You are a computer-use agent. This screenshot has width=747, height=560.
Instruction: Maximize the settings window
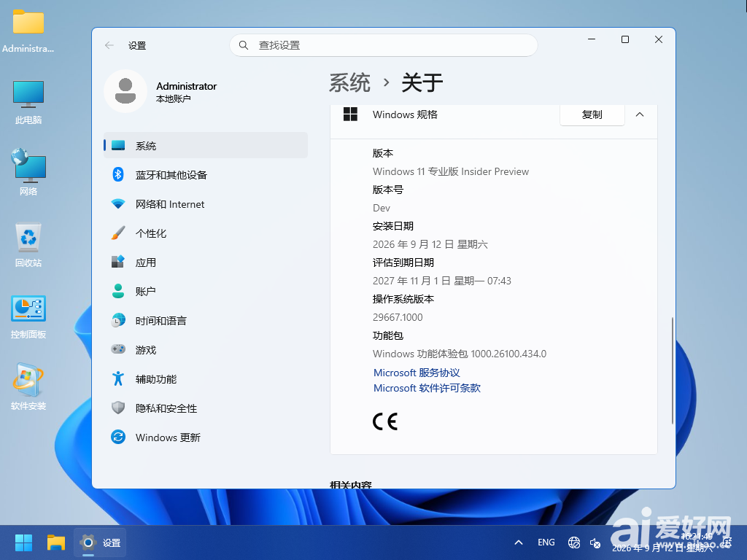pos(625,39)
